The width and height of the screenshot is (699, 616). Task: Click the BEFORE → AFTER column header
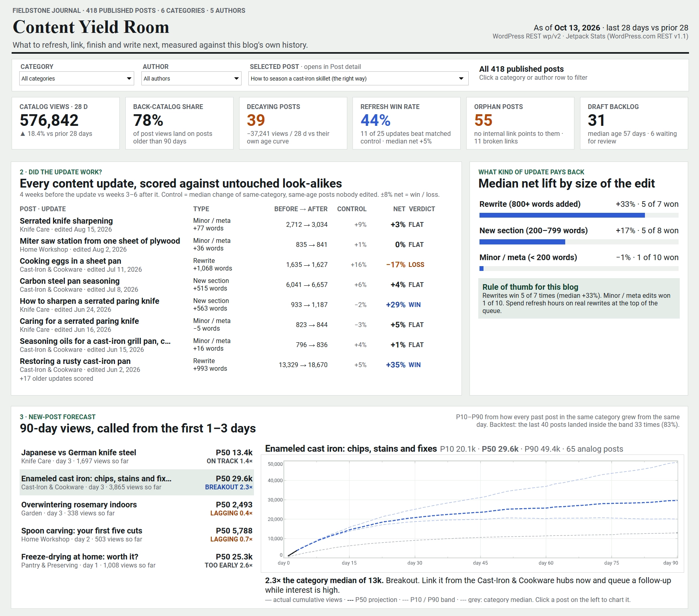[301, 209]
